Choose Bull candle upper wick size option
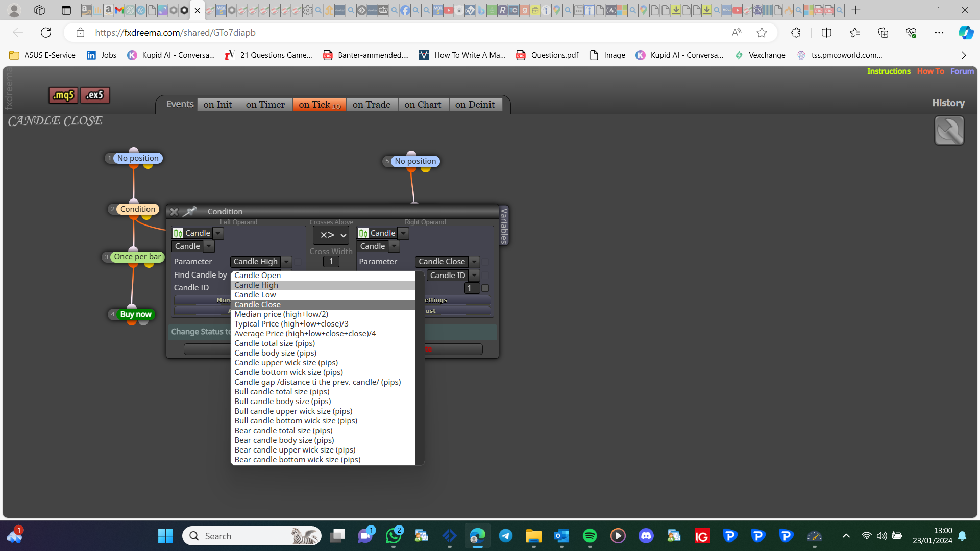 click(323, 411)
